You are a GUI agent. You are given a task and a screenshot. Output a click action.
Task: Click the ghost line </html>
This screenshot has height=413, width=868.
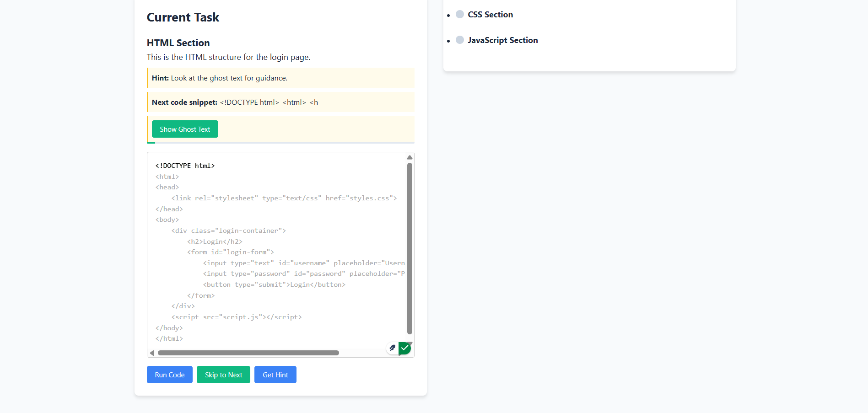169,338
